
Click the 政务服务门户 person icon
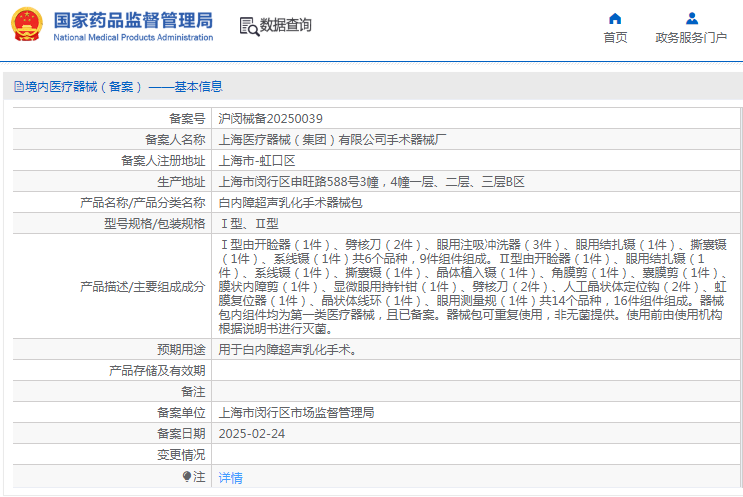[x=692, y=19]
